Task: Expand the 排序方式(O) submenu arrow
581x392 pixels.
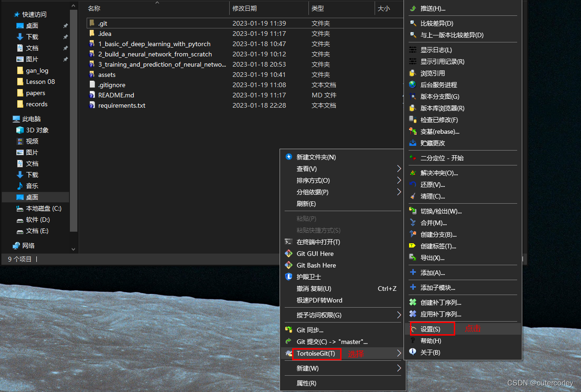Action: [x=399, y=180]
